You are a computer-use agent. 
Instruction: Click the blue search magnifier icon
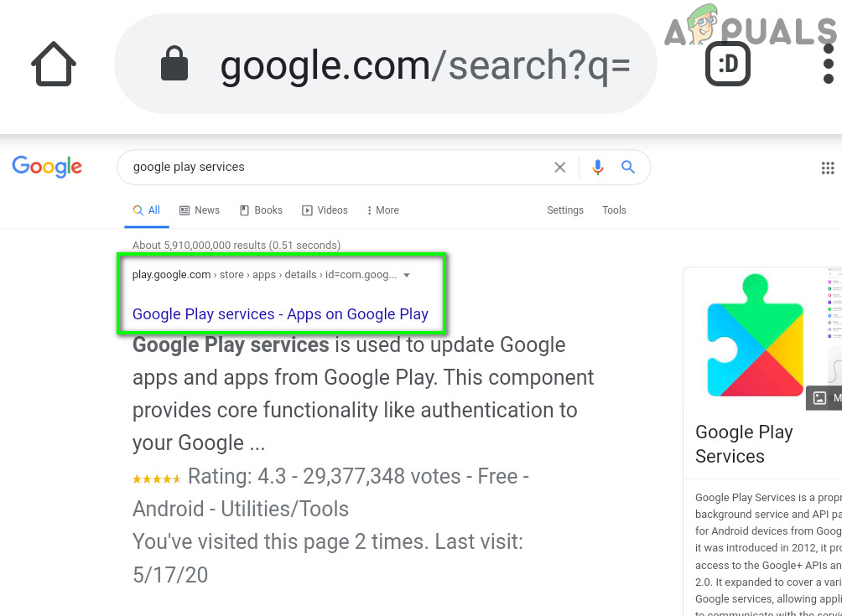click(x=628, y=168)
